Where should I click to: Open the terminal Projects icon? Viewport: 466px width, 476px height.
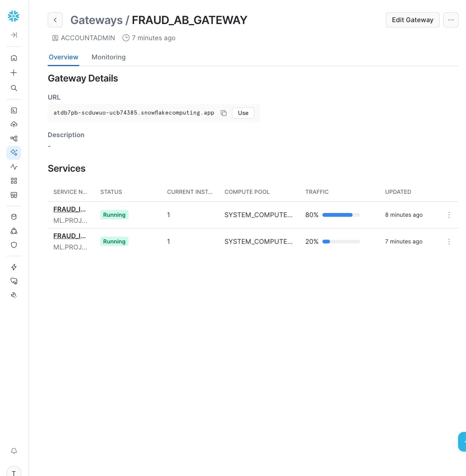coord(14,110)
